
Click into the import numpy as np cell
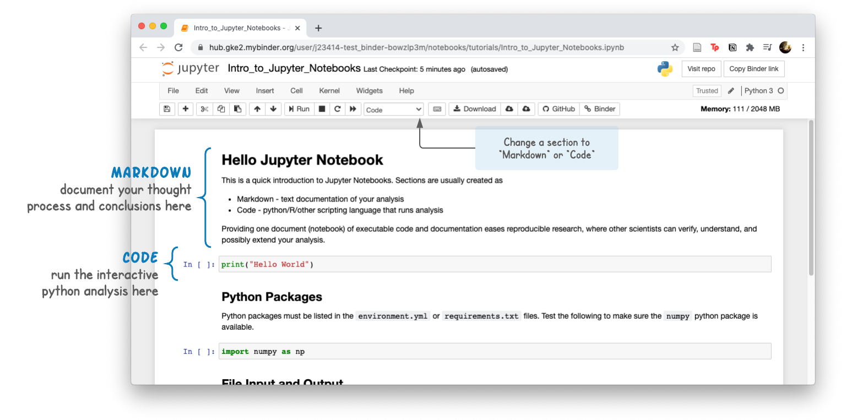click(495, 351)
